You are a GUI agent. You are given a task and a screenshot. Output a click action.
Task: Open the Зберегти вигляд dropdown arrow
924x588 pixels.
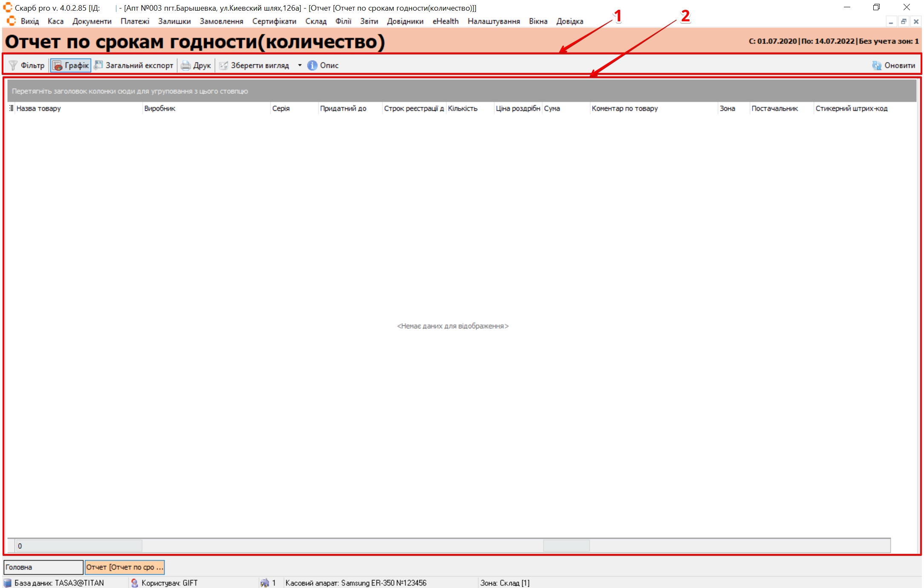coord(300,65)
